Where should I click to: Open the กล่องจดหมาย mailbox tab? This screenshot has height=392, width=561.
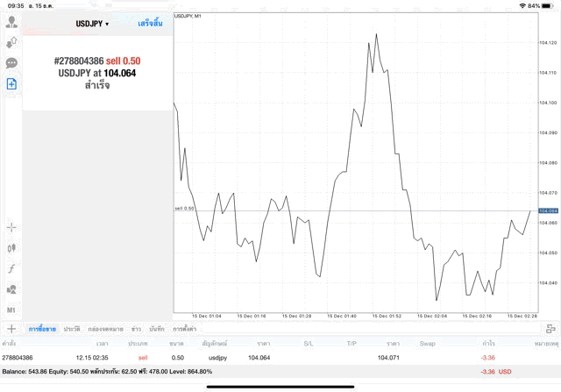point(105,329)
